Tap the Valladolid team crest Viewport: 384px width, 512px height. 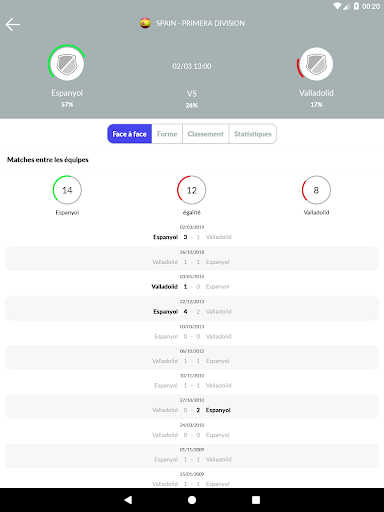(316, 64)
